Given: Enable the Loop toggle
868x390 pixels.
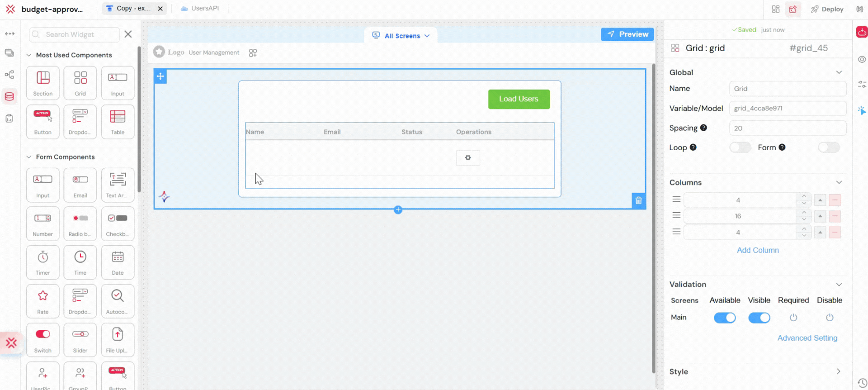Looking at the screenshot, I should [740, 147].
